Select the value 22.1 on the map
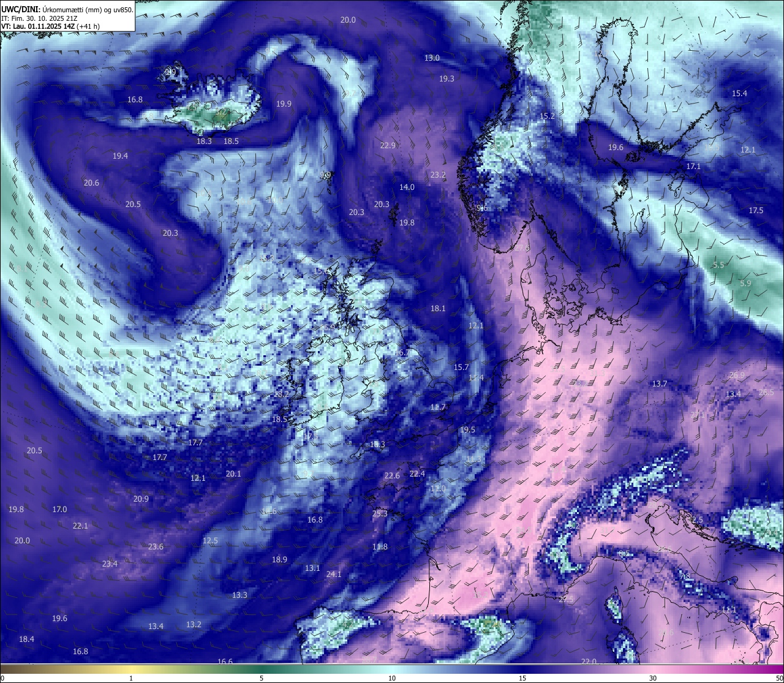784x683 pixels. tap(80, 526)
